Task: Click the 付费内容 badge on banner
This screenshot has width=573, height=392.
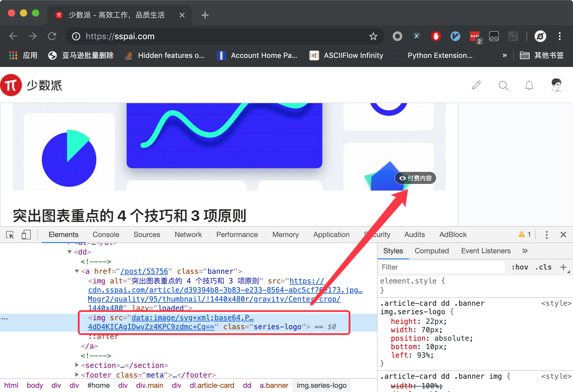Action: pyautogui.click(x=415, y=178)
